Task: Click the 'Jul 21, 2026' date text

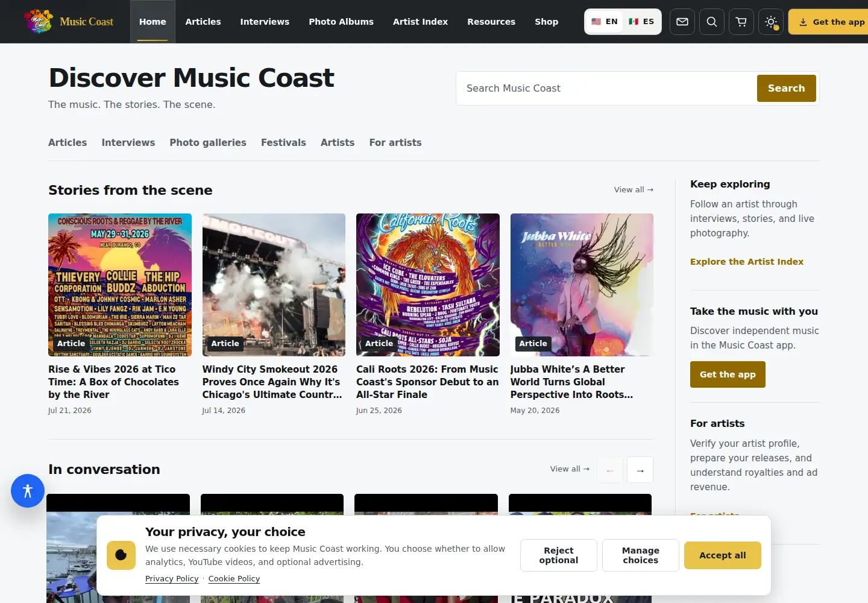Action: (70, 411)
